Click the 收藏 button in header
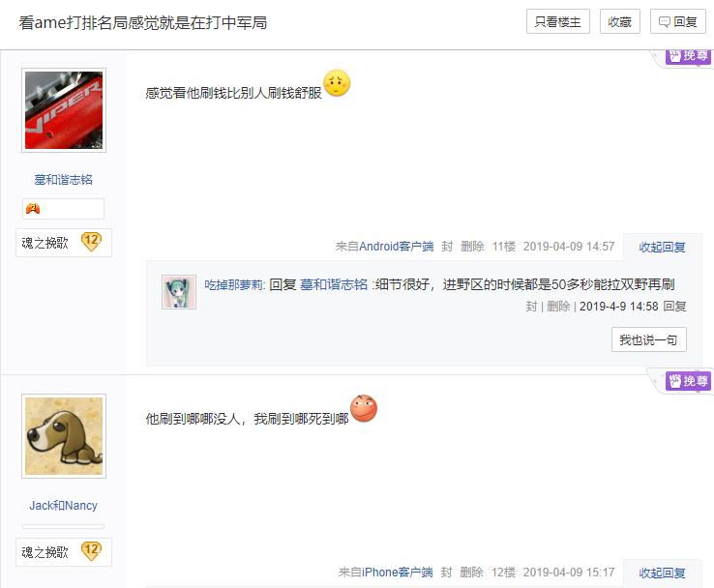The image size is (714, 588). pyautogui.click(x=620, y=21)
